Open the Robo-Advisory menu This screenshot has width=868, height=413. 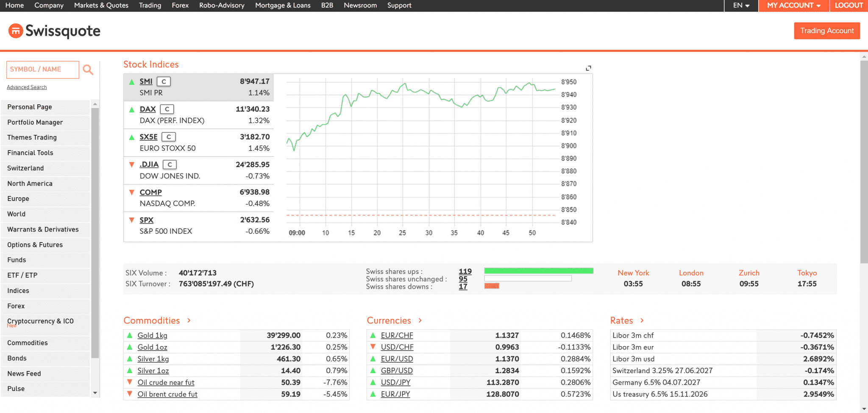pyautogui.click(x=222, y=6)
